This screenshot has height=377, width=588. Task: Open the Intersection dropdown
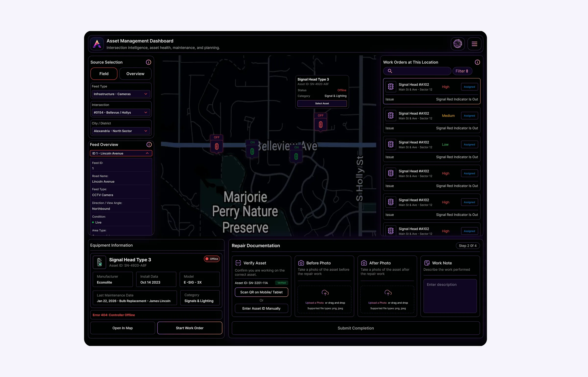121,113
